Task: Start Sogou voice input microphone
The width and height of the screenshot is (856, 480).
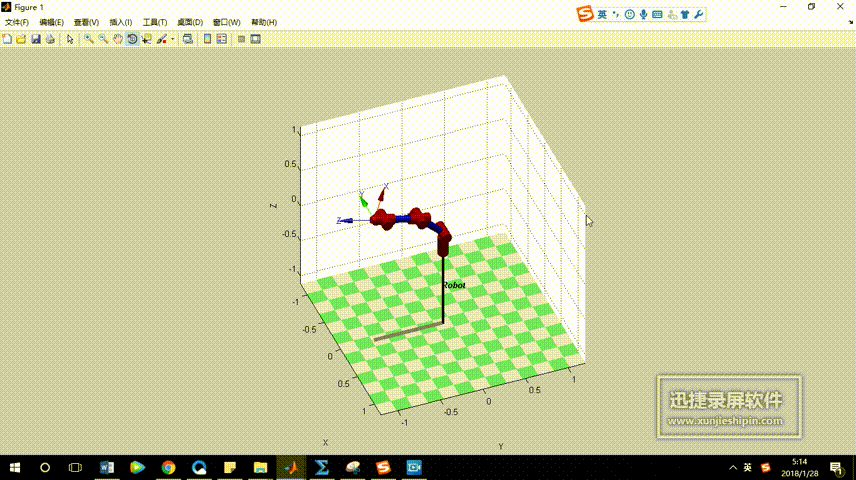Action: (644, 15)
